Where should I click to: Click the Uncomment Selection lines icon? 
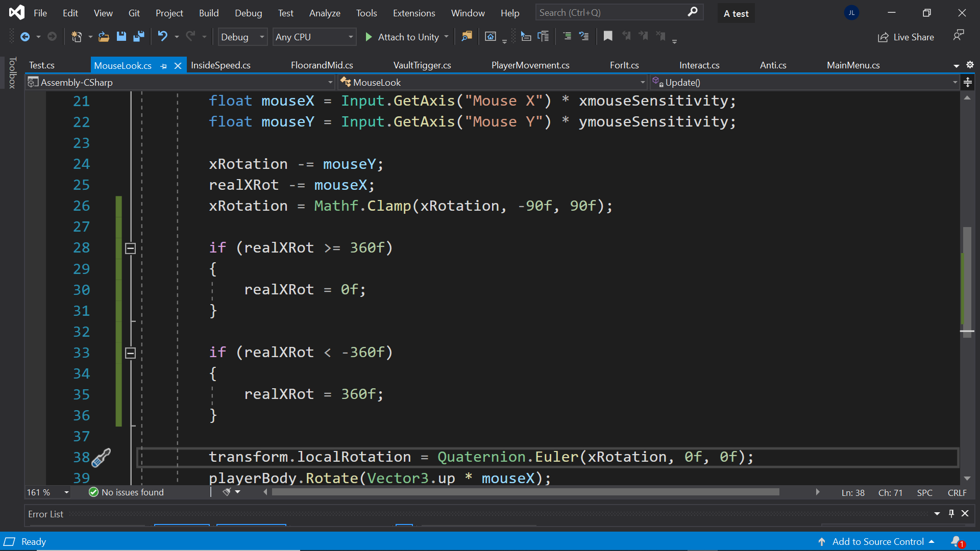pos(584,37)
